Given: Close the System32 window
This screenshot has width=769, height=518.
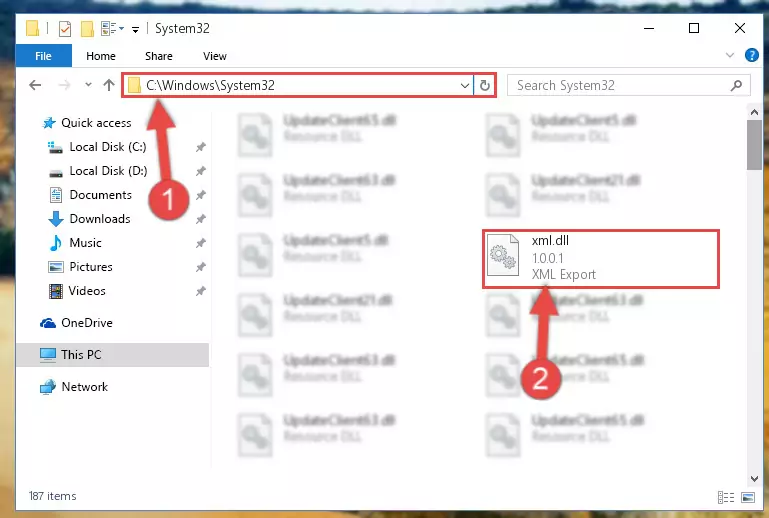Looking at the screenshot, I should (x=740, y=28).
